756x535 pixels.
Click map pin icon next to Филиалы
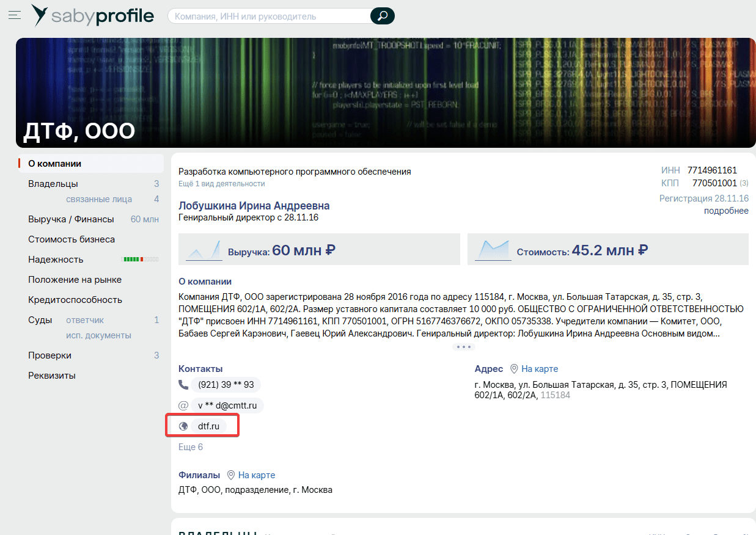[231, 475]
